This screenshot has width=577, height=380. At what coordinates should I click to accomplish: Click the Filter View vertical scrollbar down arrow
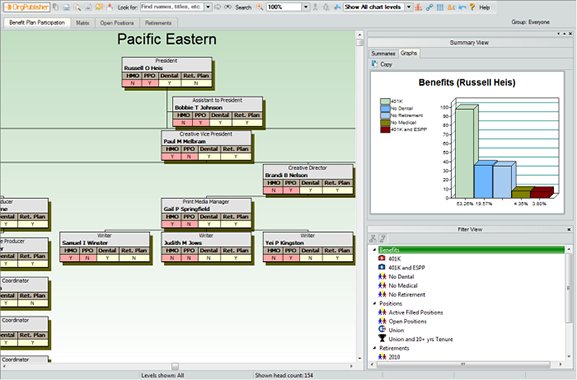569,356
